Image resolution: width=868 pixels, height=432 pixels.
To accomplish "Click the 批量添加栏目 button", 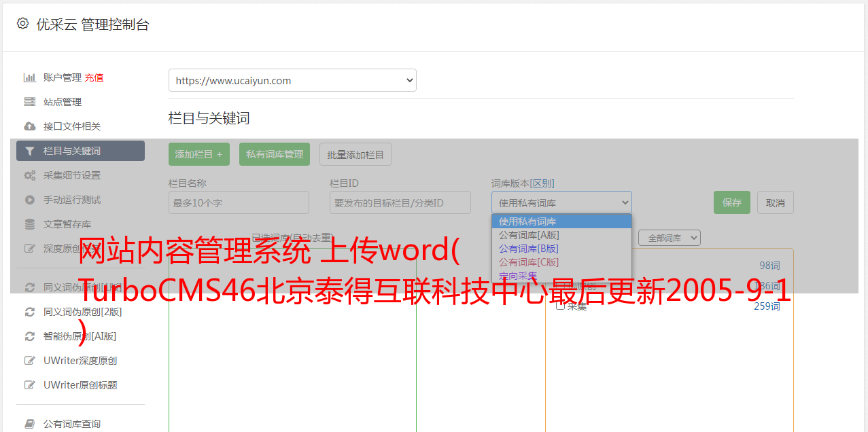I will click(355, 154).
